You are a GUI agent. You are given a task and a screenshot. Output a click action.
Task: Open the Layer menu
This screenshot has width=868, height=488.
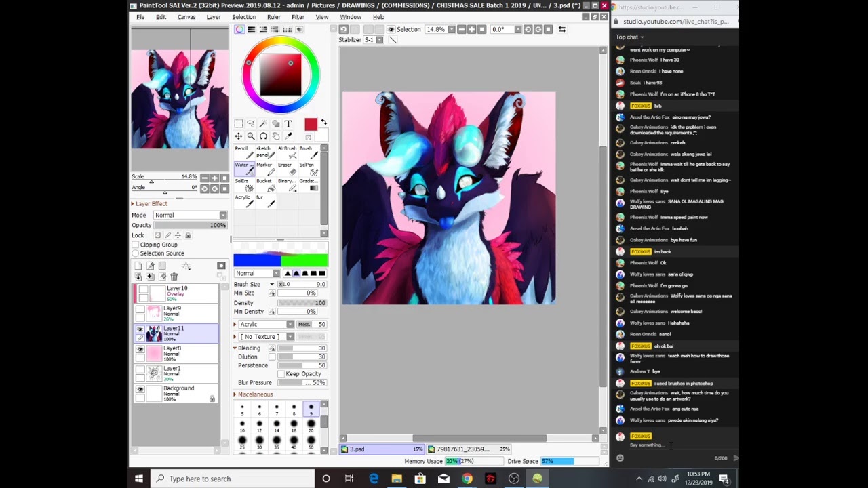point(214,17)
